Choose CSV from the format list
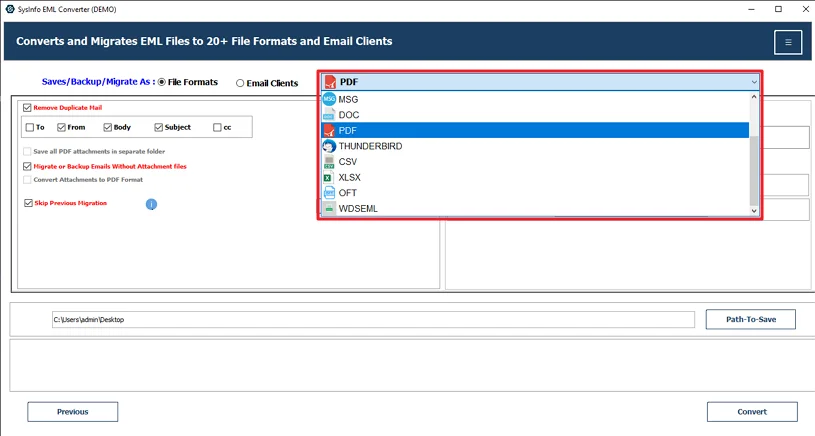This screenshot has width=815, height=436. [535, 162]
